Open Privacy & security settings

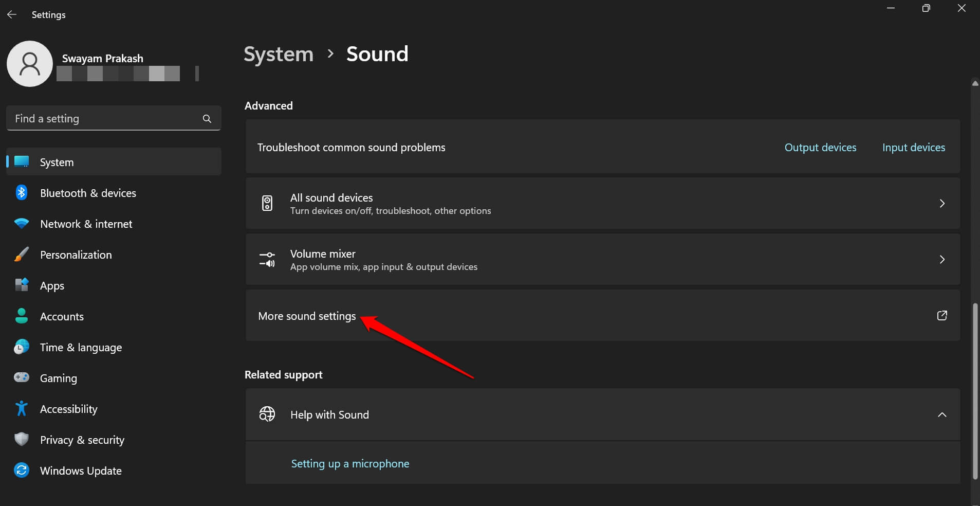click(x=22, y=439)
